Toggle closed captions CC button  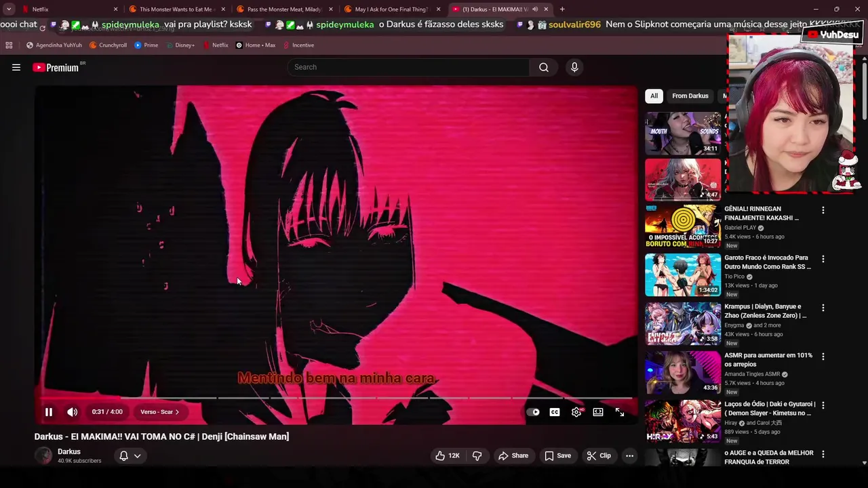point(555,412)
